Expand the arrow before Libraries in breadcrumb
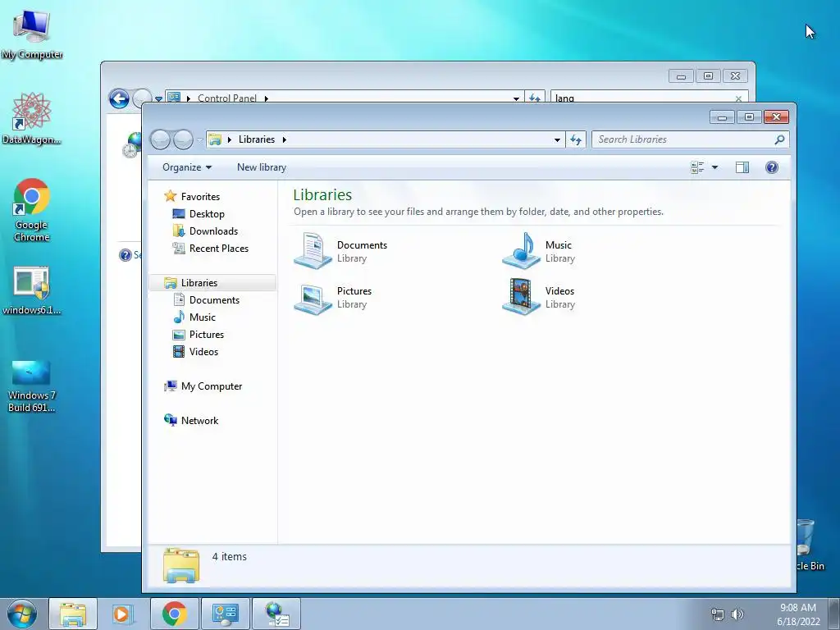The height and width of the screenshot is (630, 840). (230, 139)
